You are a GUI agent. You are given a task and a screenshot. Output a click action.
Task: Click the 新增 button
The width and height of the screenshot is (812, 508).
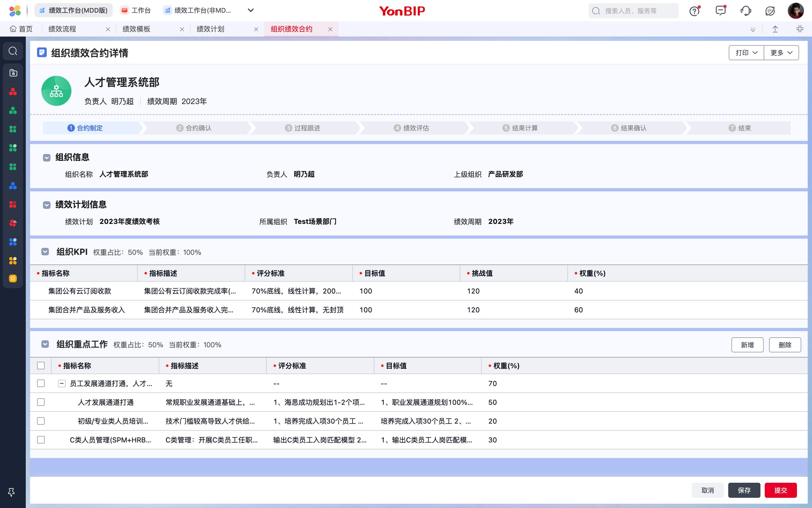point(747,345)
